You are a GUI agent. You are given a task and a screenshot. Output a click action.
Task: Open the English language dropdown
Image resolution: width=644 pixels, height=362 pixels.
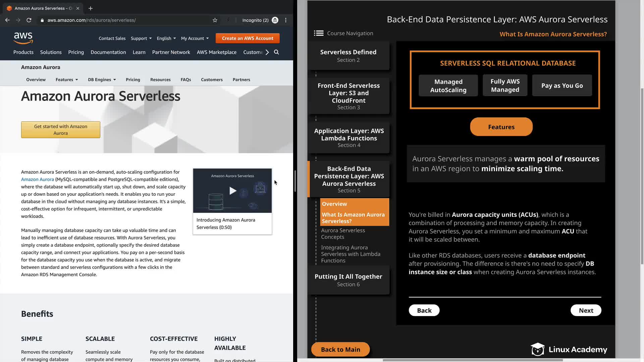(166, 39)
